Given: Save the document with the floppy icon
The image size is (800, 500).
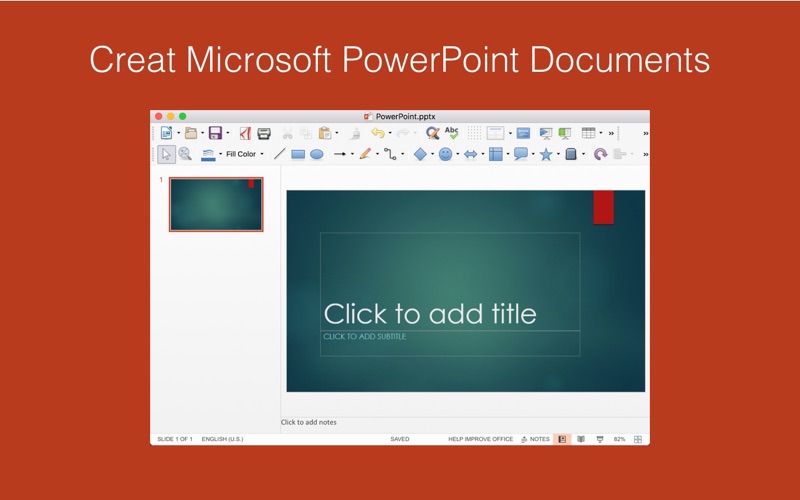Looking at the screenshot, I should (x=215, y=133).
